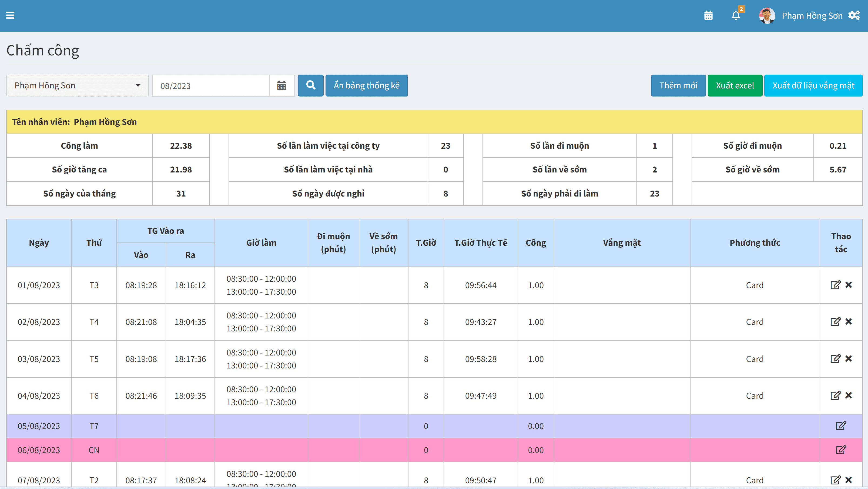The image size is (868, 489).
Task: Click the Số giờ về sớm value 5.67
Action: (838, 170)
